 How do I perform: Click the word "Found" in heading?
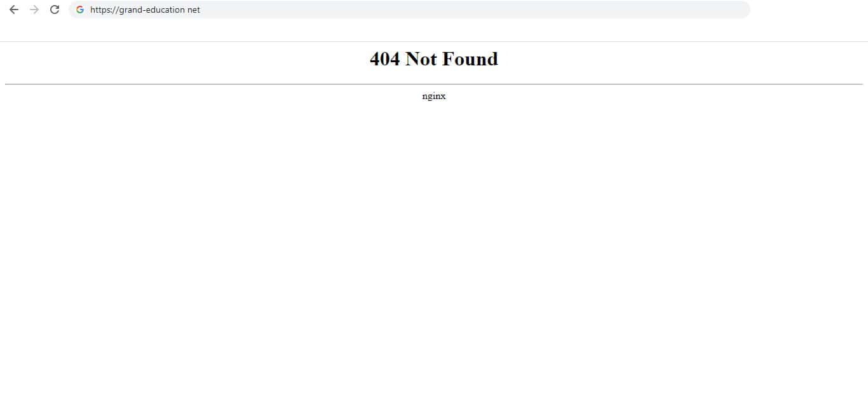tap(470, 58)
